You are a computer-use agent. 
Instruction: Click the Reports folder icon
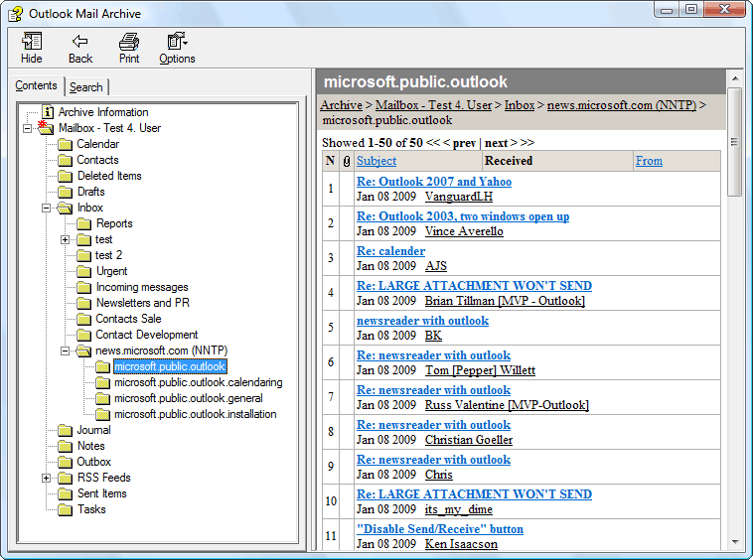tap(83, 223)
